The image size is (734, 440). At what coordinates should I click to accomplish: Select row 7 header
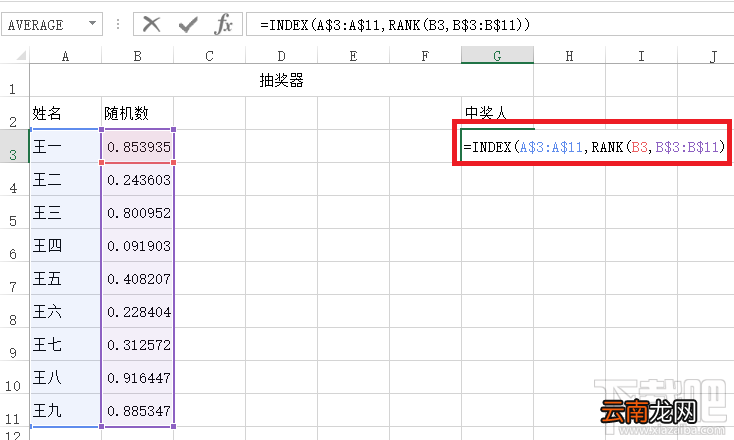[13, 278]
